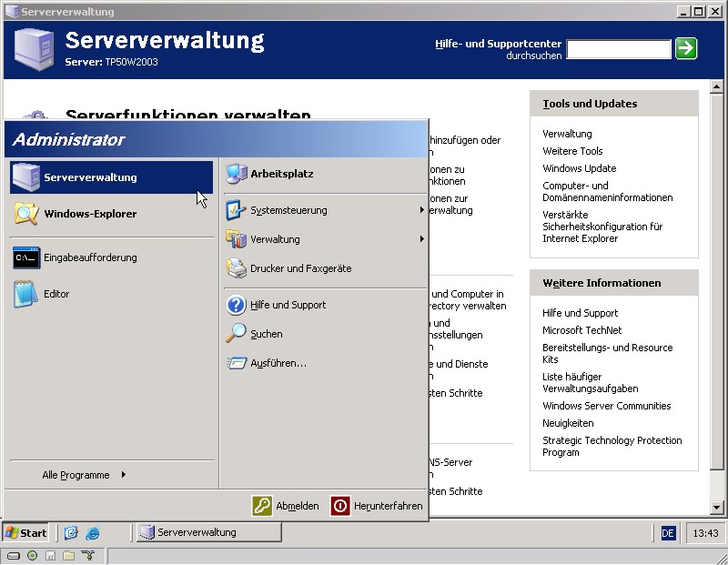The height and width of the screenshot is (565, 728).
Task: Click the network adapter status icon
Action: point(87,555)
